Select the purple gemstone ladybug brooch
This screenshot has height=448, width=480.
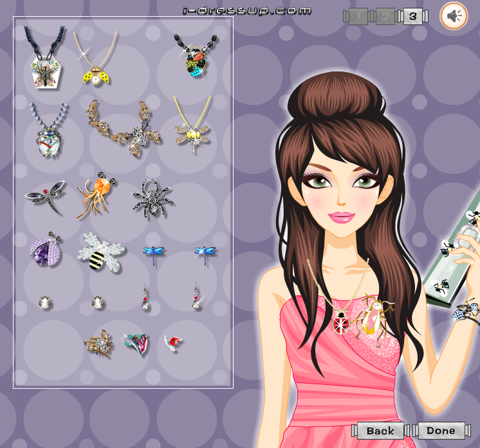point(46,249)
